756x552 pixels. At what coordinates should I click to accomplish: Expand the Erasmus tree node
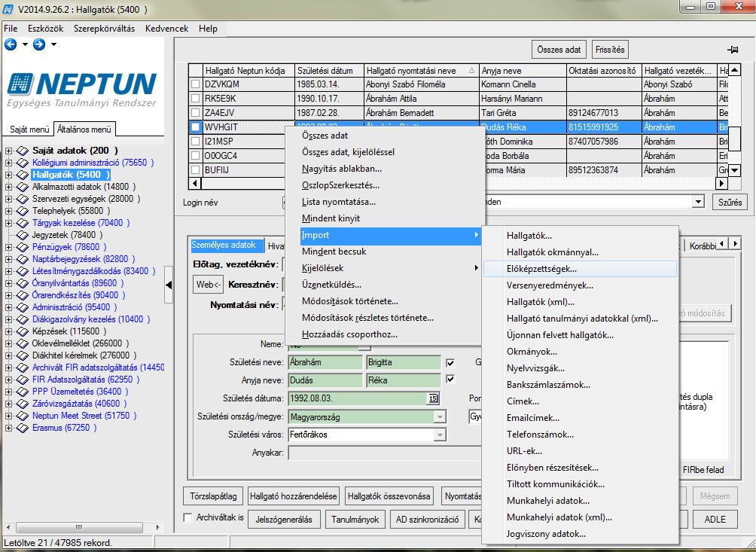(9, 428)
